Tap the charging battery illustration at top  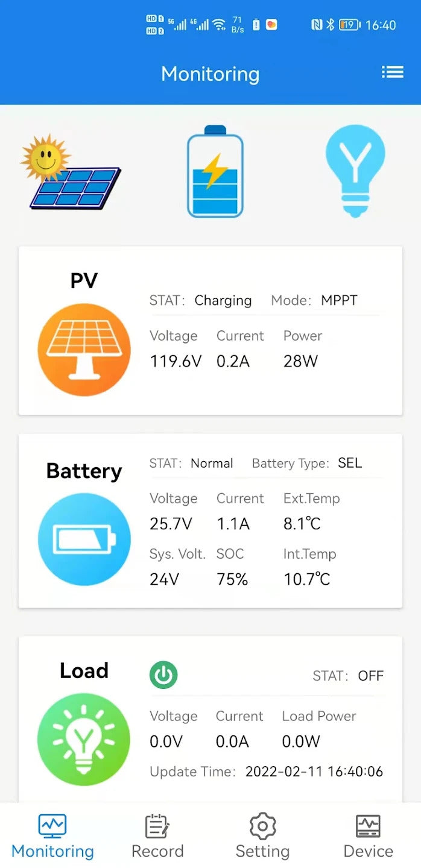point(215,172)
